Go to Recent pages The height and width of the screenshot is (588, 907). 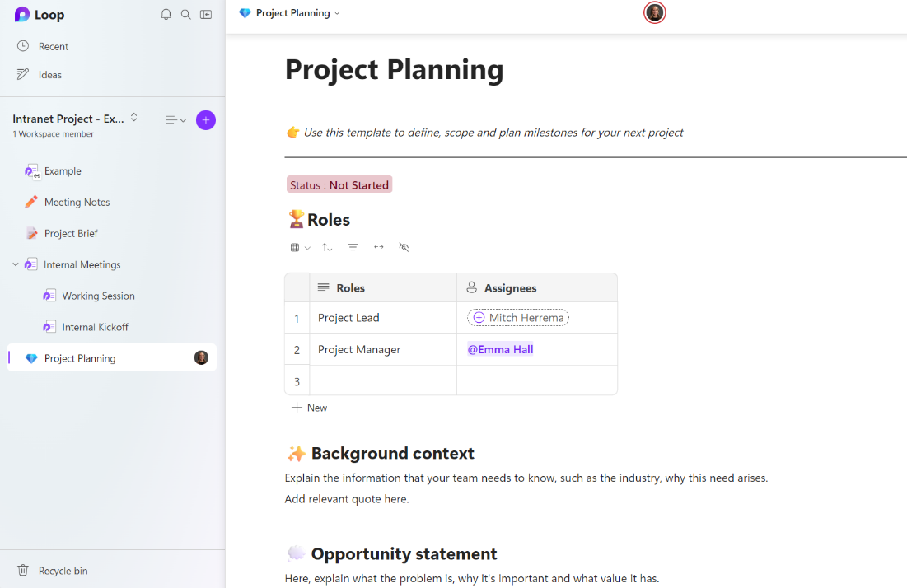[53, 46]
